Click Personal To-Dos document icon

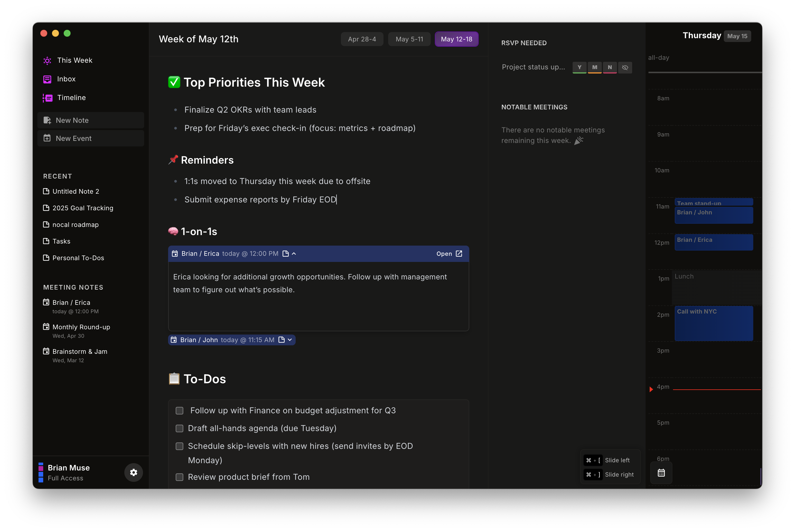point(46,258)
